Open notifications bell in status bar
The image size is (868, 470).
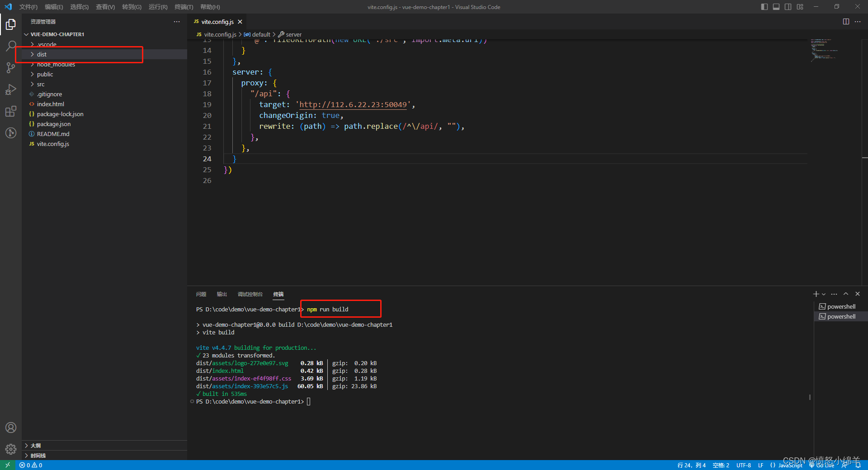click(x=858, y=465)
